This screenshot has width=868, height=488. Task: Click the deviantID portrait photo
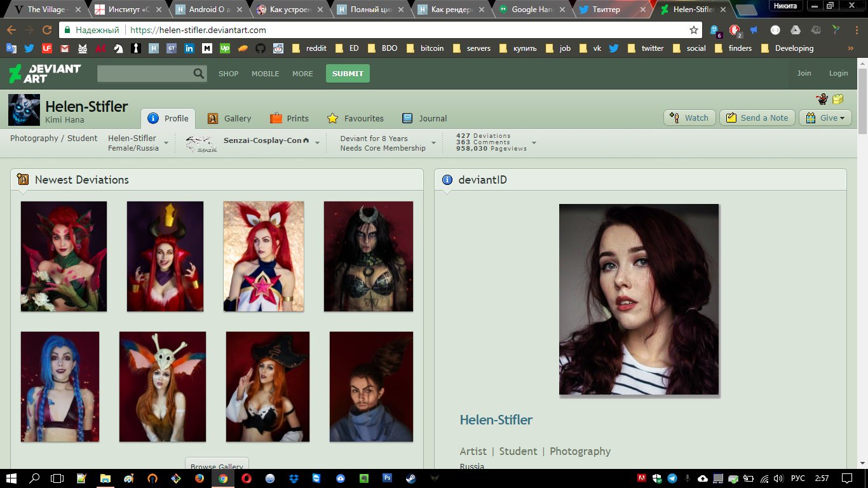(x=639, y=299)
